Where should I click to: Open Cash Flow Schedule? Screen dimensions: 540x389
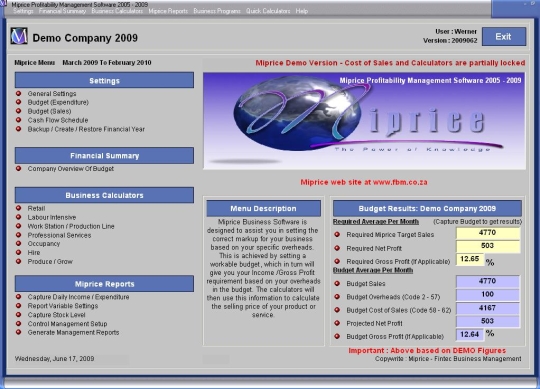pyautogui.click(x=58, y=120)
